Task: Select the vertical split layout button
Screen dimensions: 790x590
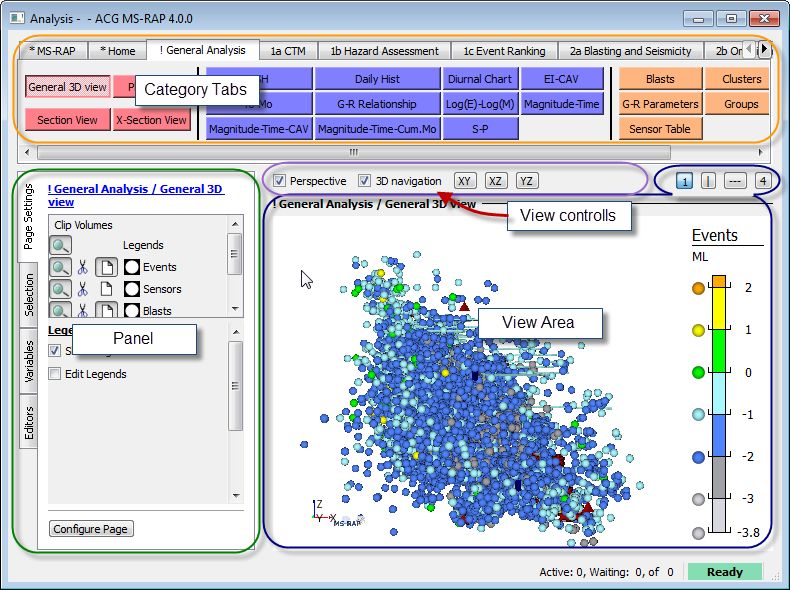Action: click(x=708, y=180)
